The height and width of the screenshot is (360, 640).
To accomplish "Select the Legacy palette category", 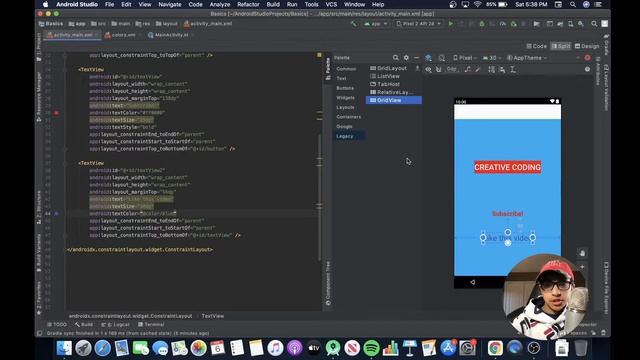I will [344, 136].
